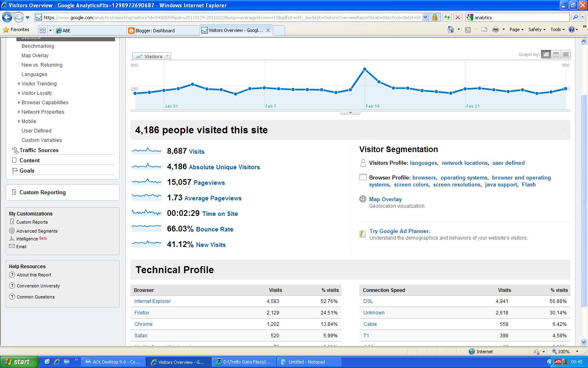Image resolution: width=588 pixels, height=368 pixels.
Task: Click the Visitors Profile person icon
Action: (x=363, y=163)
